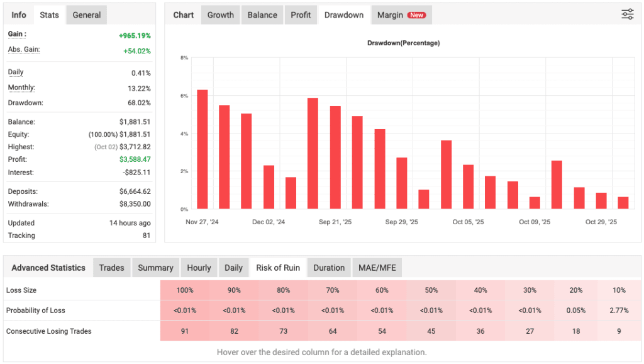Switch to the Trades tab
The image size is (644, 364).
(x=111, y=268)
